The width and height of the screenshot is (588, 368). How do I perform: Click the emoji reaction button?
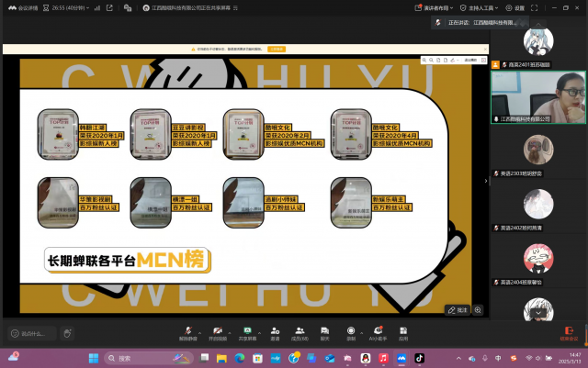(66, 333)
